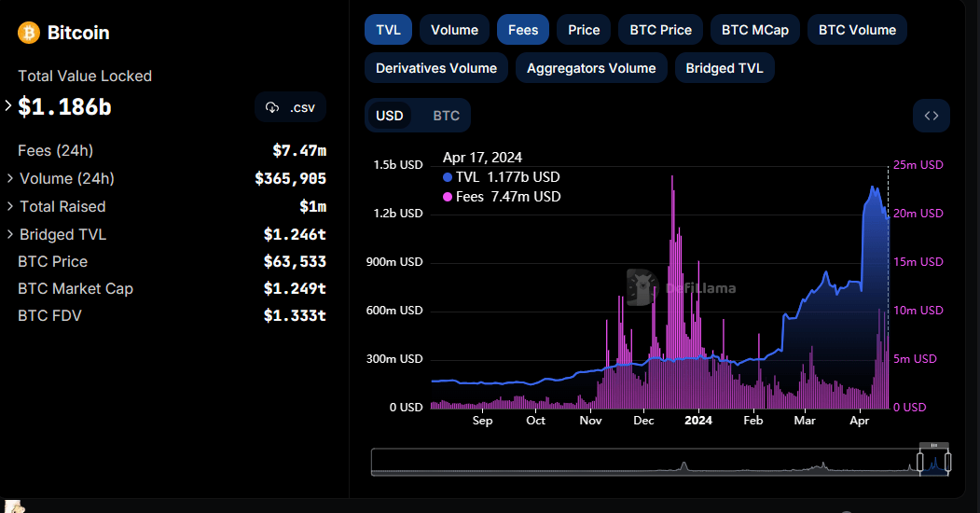The image size is (980, 513).
Task: Click the right handle of time range slider
Action: tap(947, 461)
